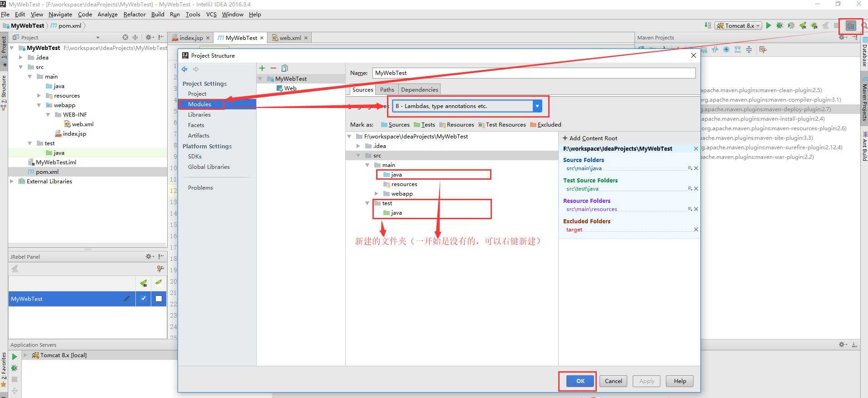Select Libraries in Project Settings
868x398 pixels.
pyautogui.click(x=199, y=115)
